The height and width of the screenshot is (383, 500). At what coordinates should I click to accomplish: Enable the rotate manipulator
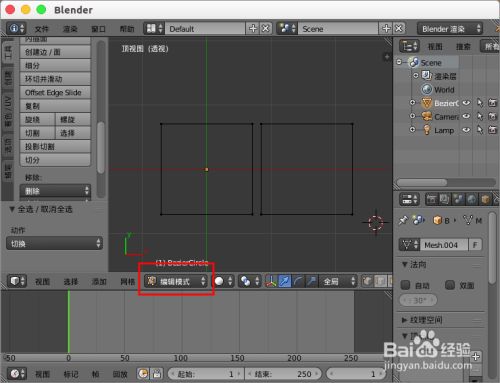tap(298, 281)
